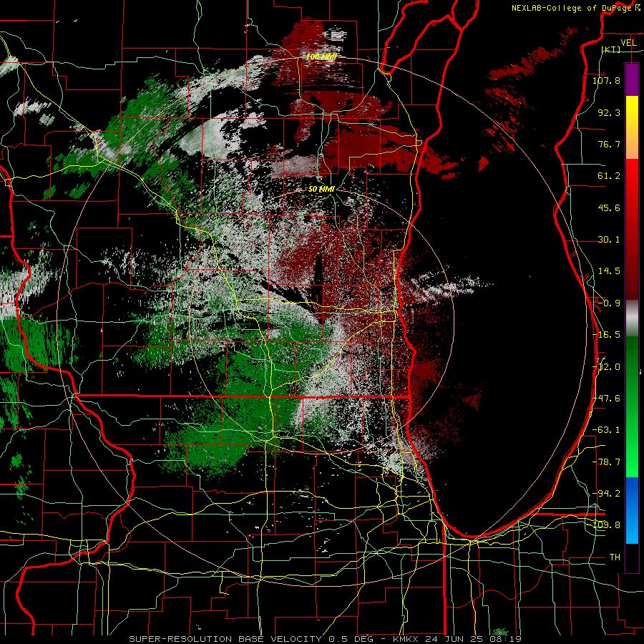Pick the purple segment of the color bar
The height and width of the screenshot is (644, 644).
(x=632, y=79)
